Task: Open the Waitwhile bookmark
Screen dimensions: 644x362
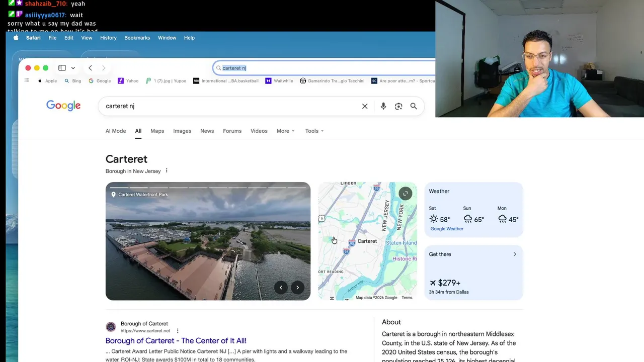Action: tap(279, 80)
